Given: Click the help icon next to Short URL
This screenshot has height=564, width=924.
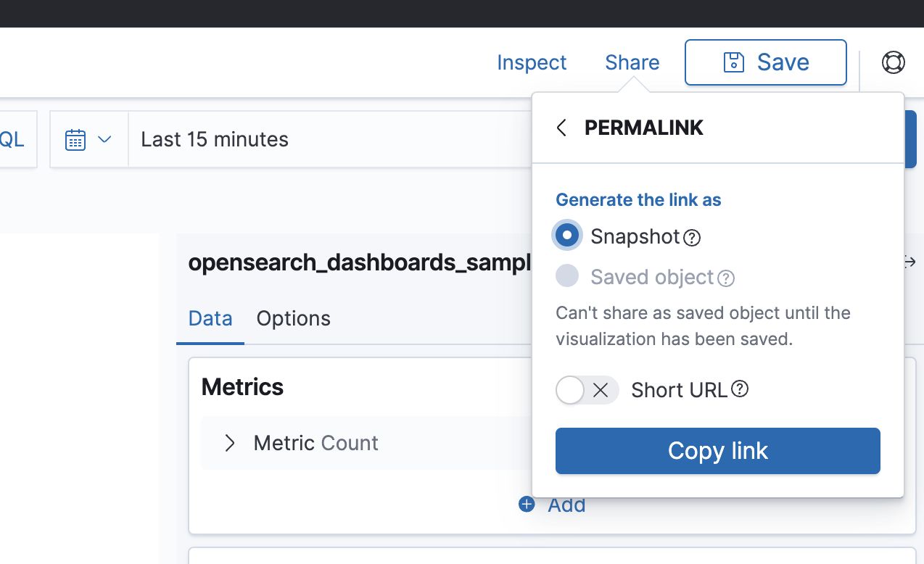Looking at the screenshot, I should click(x=740, y=389).
